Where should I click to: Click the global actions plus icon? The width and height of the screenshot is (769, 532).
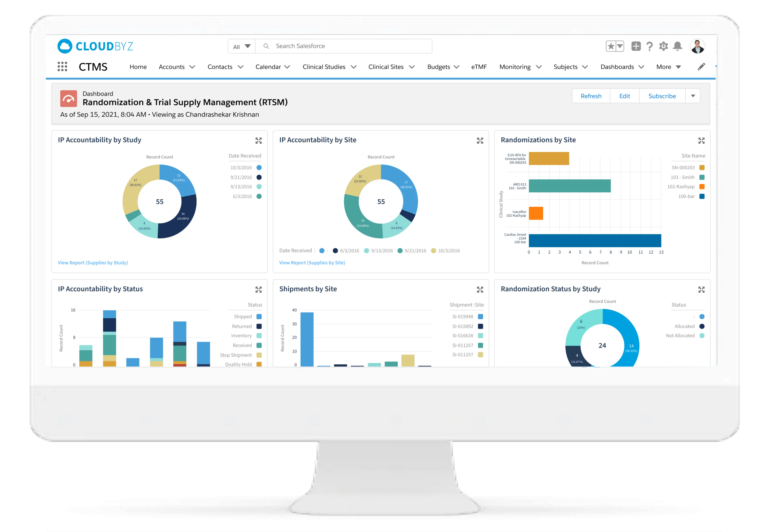(636, 46)
